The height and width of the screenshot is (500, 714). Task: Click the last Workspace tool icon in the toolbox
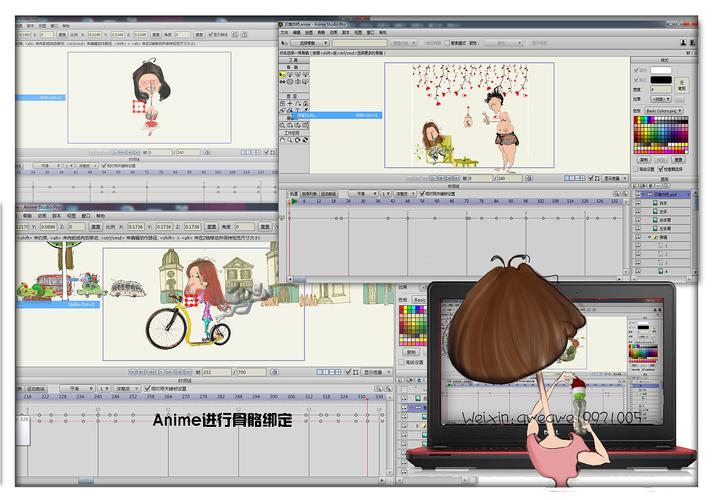(306, 140)
